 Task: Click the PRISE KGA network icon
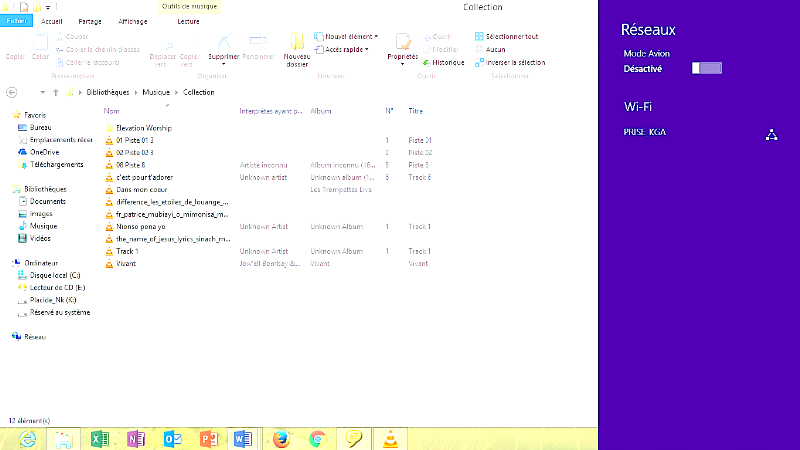[771, 133]
